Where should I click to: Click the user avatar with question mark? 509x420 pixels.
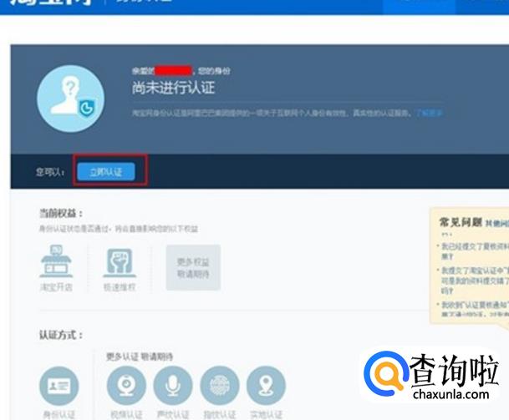[71, 99]
